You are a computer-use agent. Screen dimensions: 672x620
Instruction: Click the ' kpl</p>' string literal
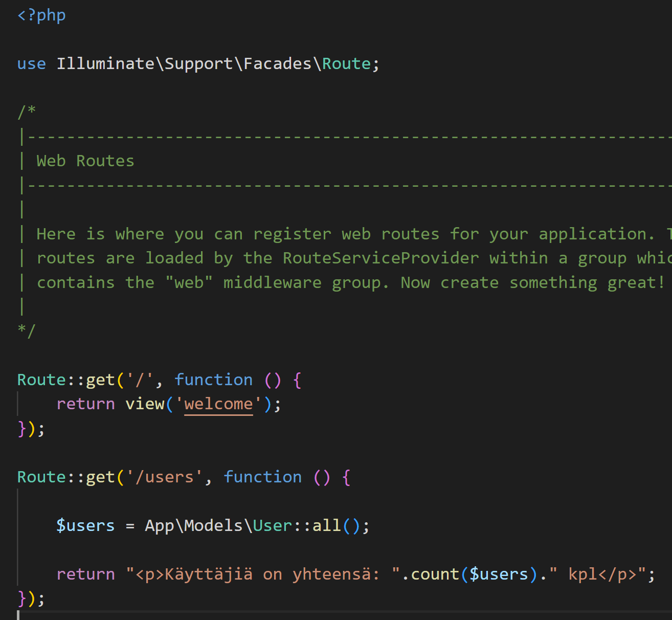point(597,574)
